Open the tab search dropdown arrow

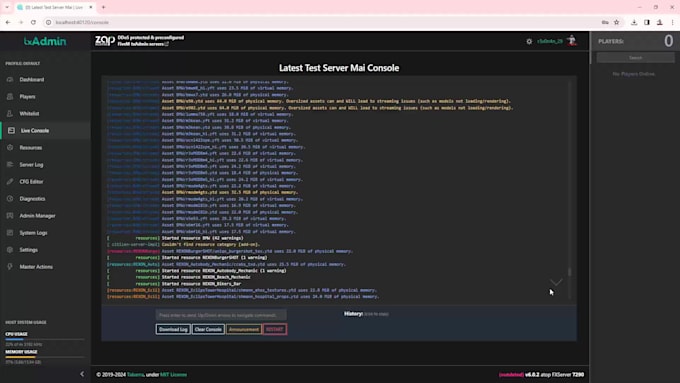click(x=7, y=7)
